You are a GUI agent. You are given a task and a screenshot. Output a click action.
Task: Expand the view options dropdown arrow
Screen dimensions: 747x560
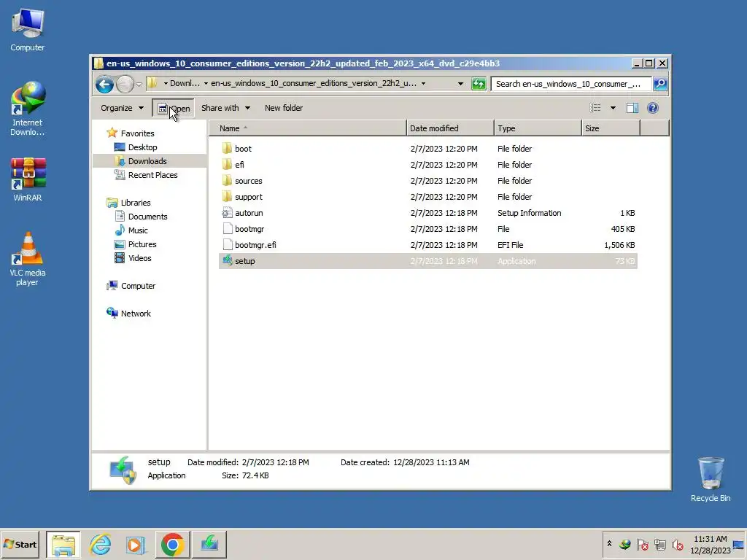[613, 108]
